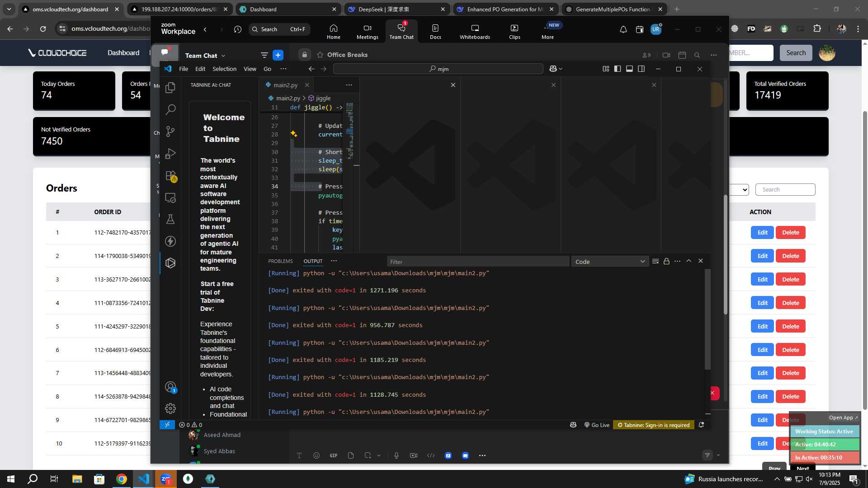Viewport: 868px width, 488px height.
Task: Maximize the Output panel size
Action: (x=689, y=261)
